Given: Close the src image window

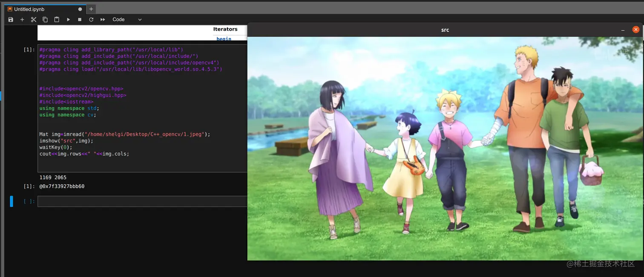Looking at the screenshot, I should coord(635,29).
